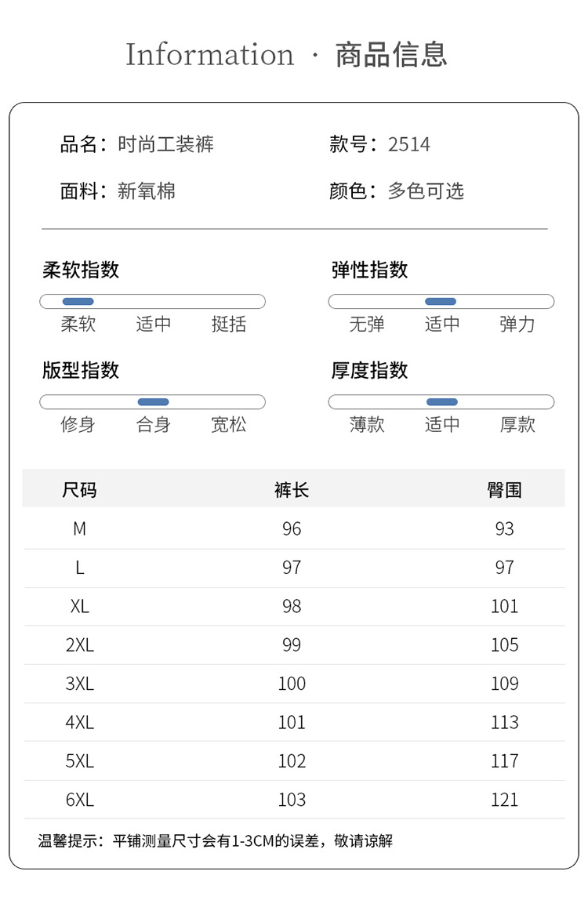Click the blue marker on 弹性指数 slider
588x911 pixels.
[441, 302]
